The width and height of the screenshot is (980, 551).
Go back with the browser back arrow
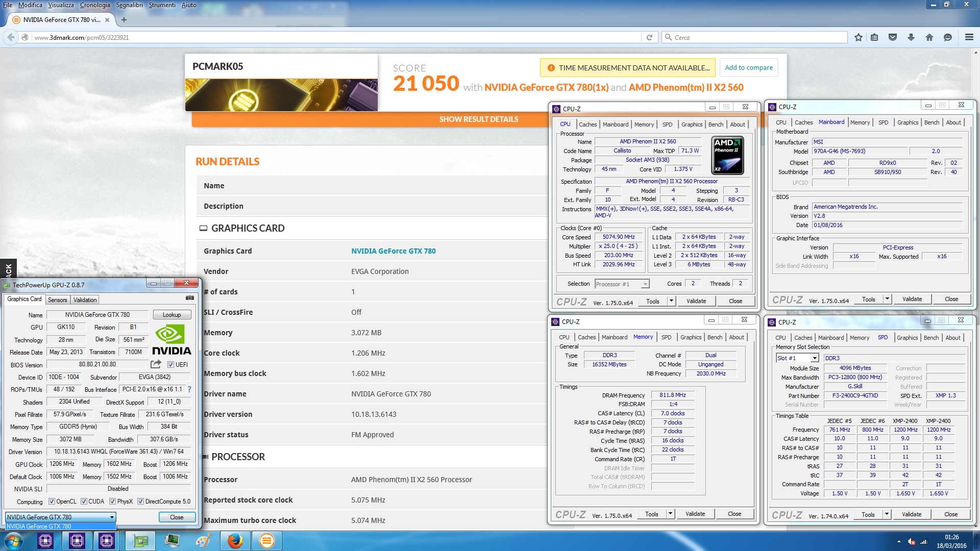coord(11,37)
